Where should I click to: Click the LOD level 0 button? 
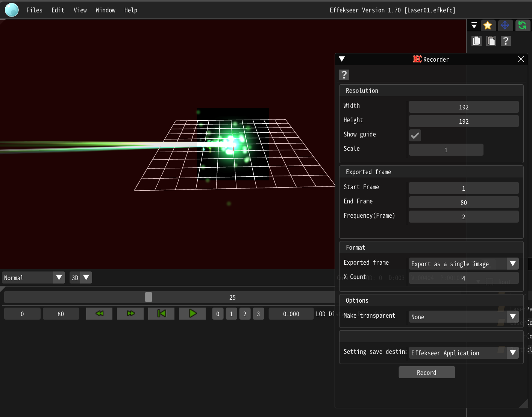pyautogui.click(x=218, y=314)
